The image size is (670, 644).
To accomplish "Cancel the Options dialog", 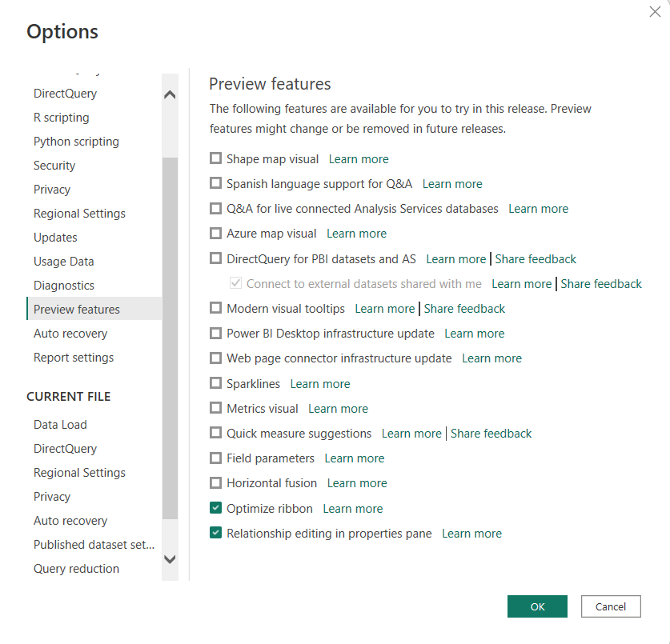I will pyautogui.click(x=610, y=606).
